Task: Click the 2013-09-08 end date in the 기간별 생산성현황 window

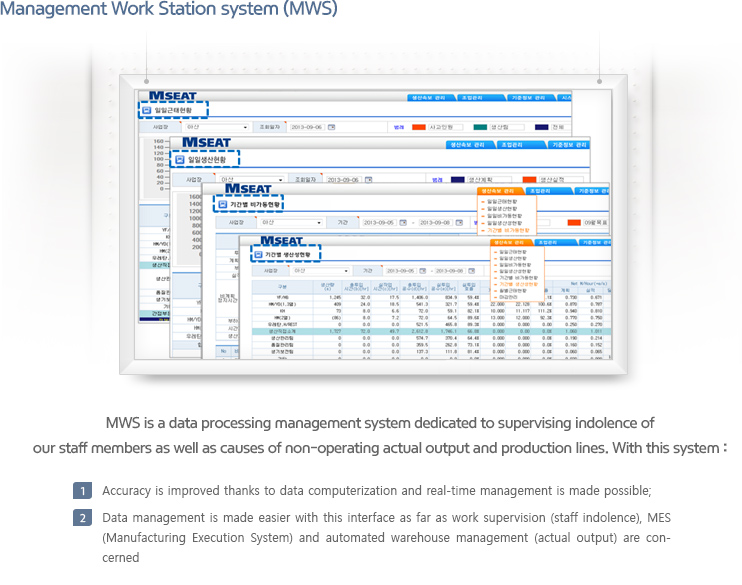Action: (450, 271)
